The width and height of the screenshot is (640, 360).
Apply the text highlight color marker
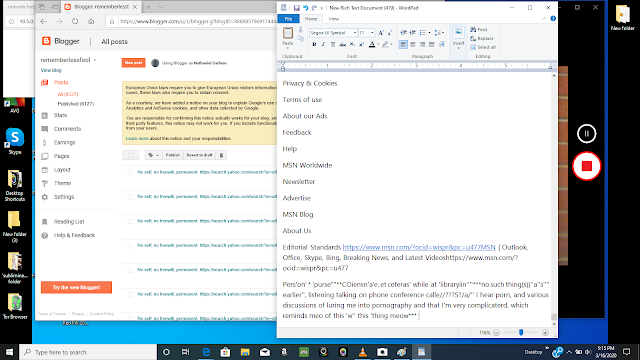(x=385, y=44)
